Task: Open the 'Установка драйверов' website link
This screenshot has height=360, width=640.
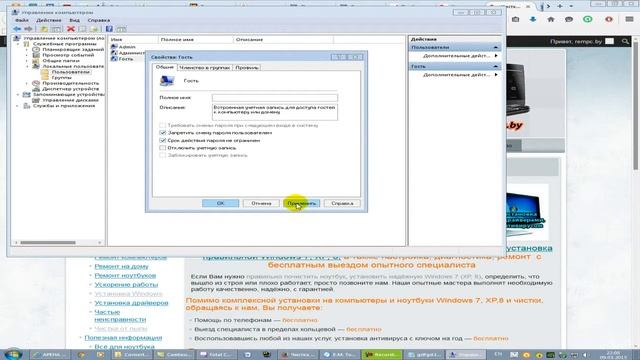Action: coord(131,303)
